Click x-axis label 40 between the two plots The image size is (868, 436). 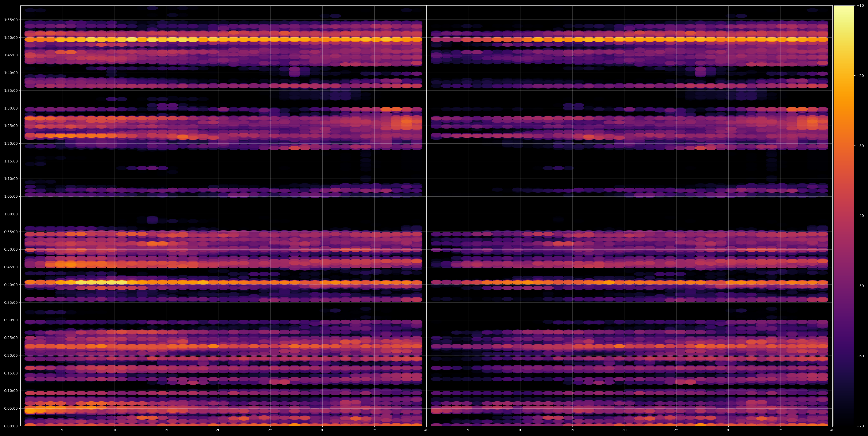tap(426, 430)
